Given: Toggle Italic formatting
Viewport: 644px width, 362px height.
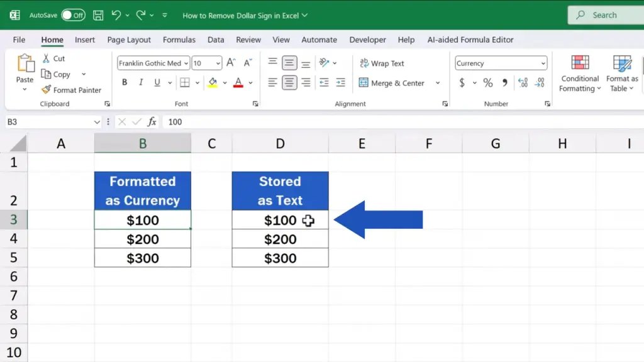Looking at the screenshot, I should tap(140, 83).
